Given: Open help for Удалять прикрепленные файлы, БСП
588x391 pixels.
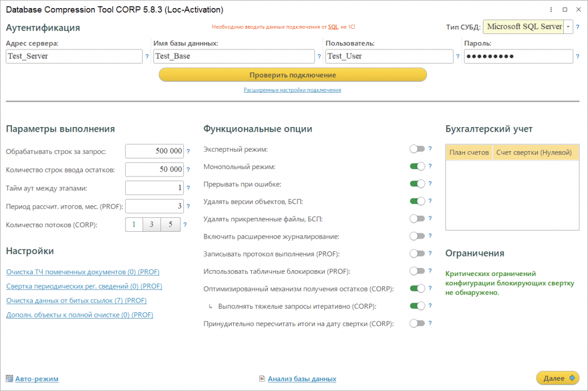Looking at the screenshot, I should point(430,218).
